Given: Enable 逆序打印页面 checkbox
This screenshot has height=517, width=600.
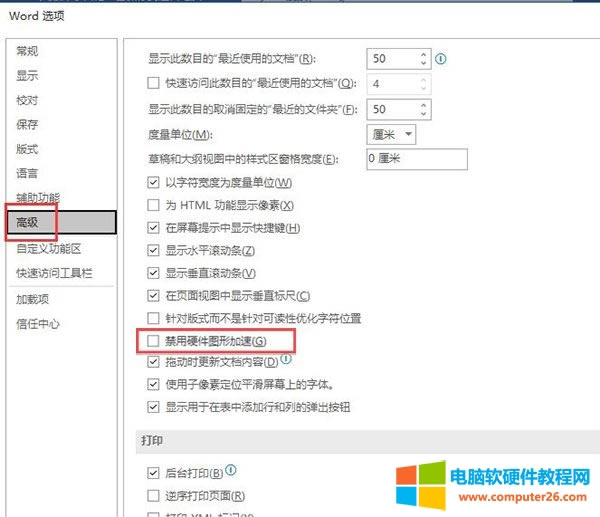Looking at the screenshot, I should point(153,496).
